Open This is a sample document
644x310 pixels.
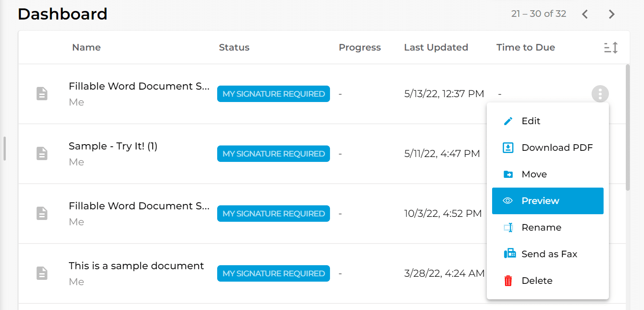coord(136,266)
